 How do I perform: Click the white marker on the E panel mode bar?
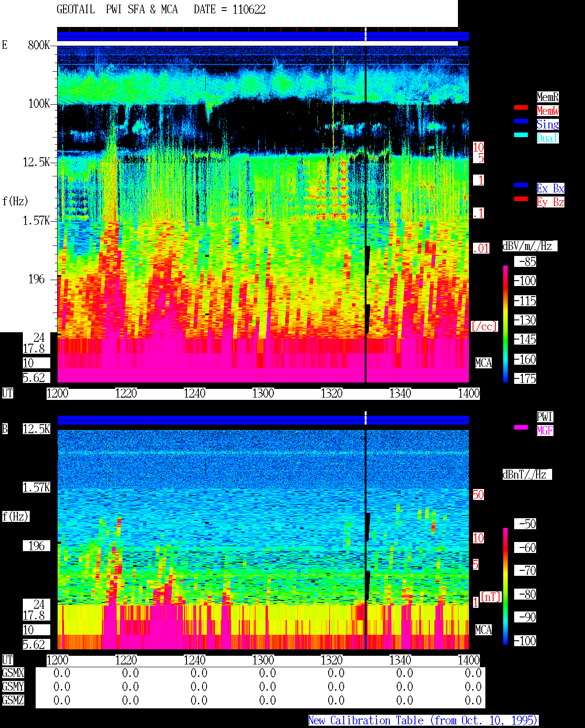(366, 34)
